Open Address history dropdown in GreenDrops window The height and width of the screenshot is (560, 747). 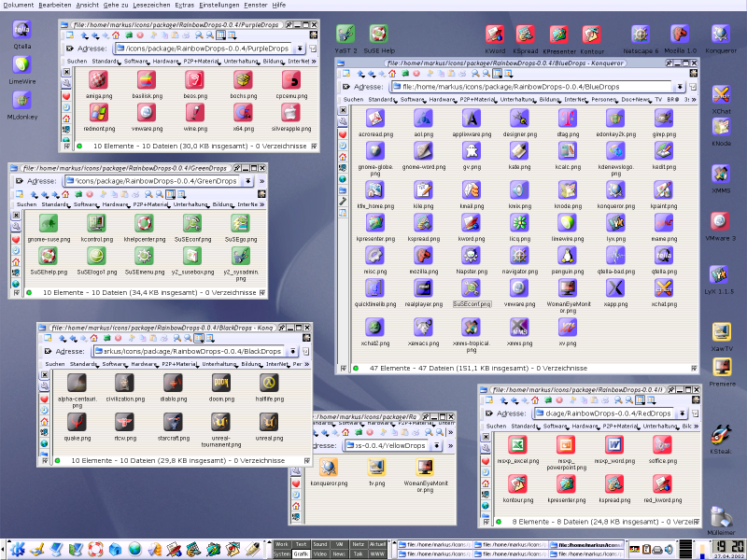[248, 181]
